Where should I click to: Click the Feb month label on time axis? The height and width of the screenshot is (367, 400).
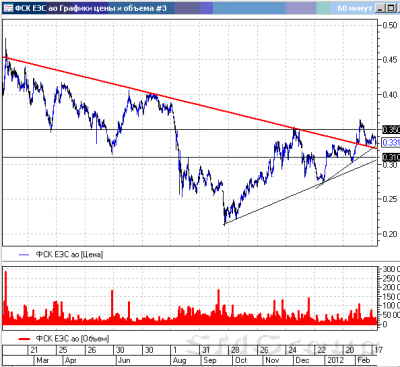click(x=364, y=360)
